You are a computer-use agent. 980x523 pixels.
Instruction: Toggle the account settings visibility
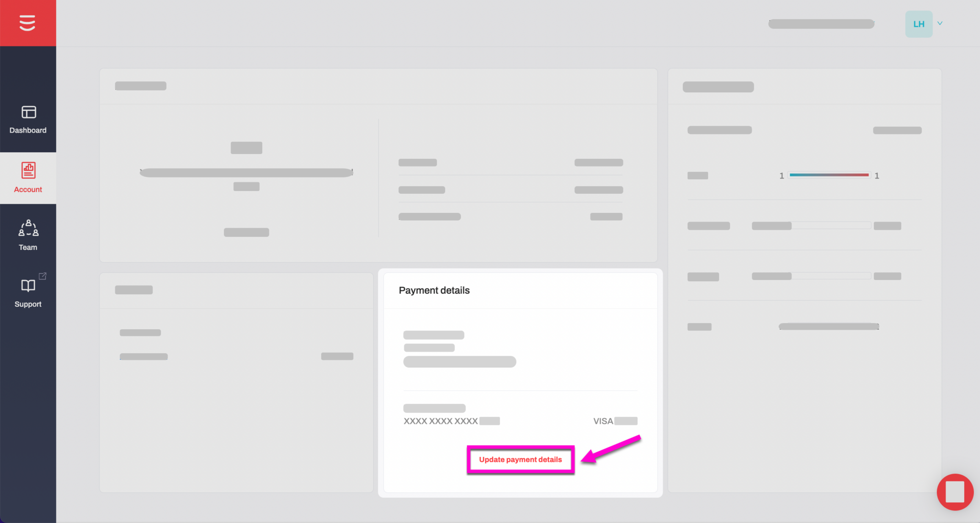pyautogui.click(x=940, y=24)
